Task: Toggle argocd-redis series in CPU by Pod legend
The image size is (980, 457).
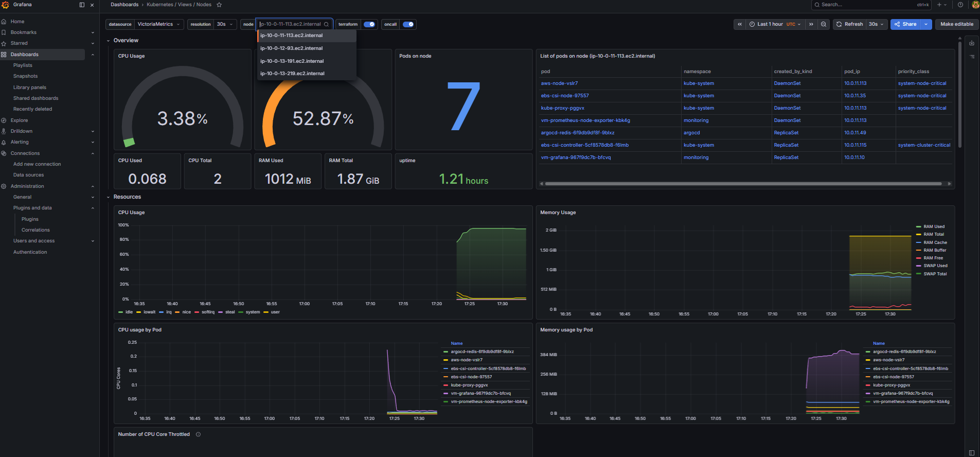Action: [x=482, y=352]
